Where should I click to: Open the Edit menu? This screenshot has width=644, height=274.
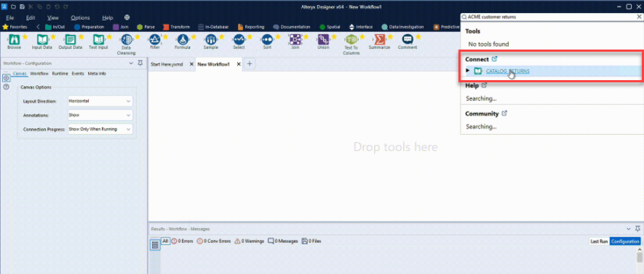[x=31, y=17]
